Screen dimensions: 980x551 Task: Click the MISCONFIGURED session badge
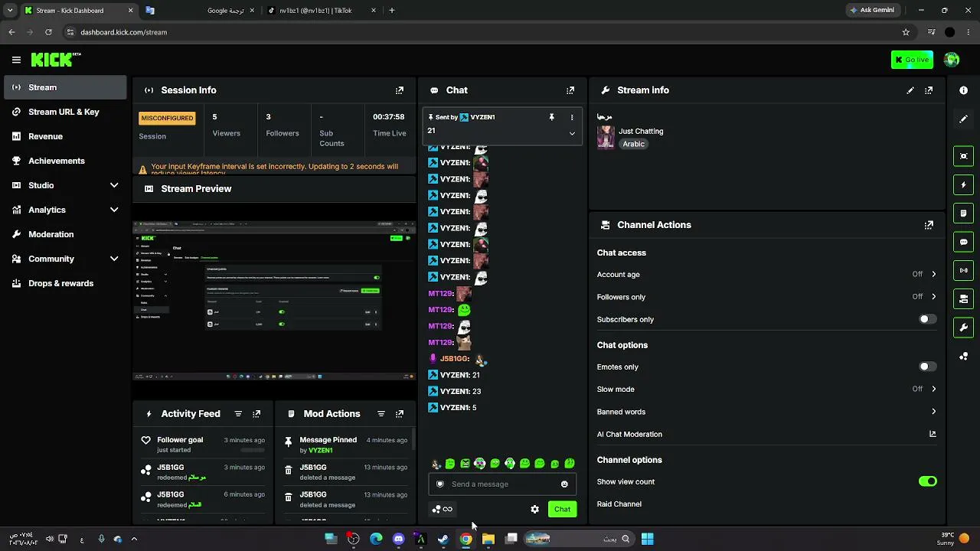point(167,118)
